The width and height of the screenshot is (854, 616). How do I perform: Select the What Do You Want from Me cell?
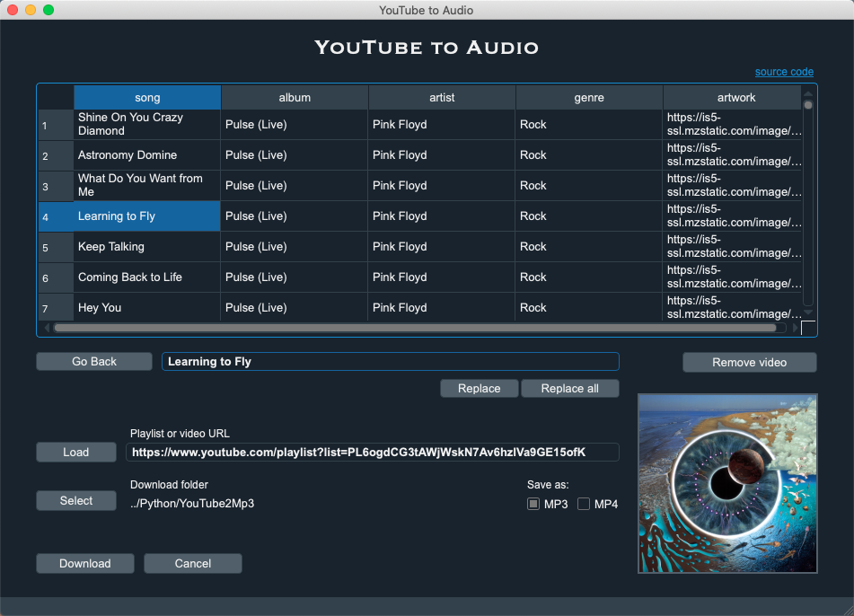(x=147, y=186)
